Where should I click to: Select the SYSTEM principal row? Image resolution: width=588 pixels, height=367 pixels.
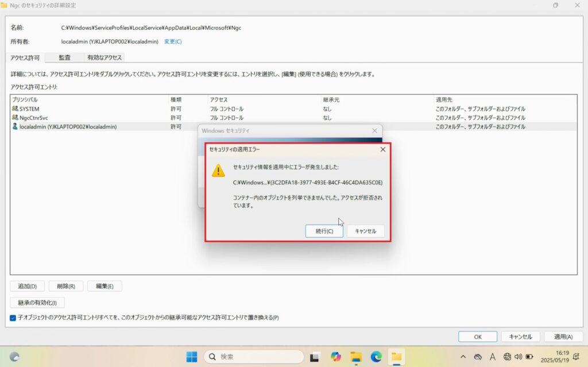[293, 109]
